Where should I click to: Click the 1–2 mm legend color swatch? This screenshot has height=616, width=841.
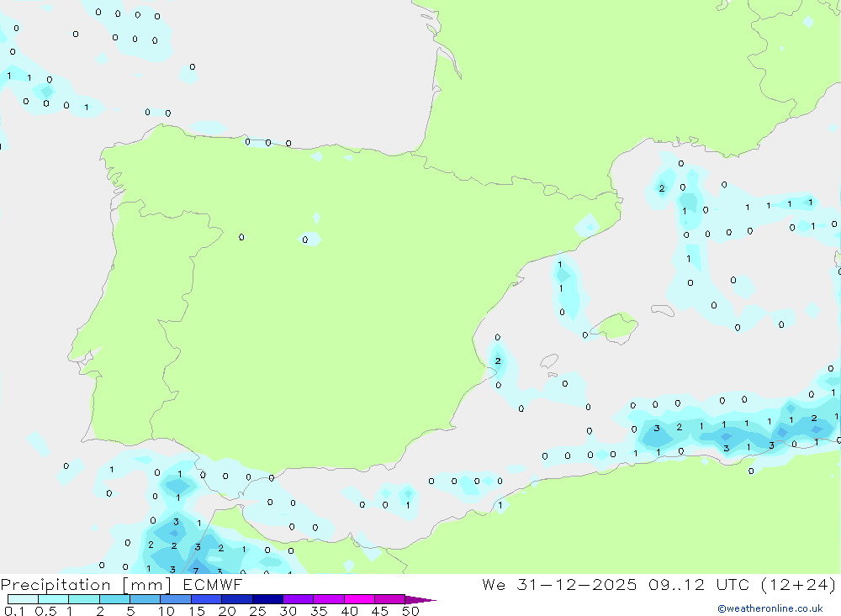pos(84,599)
